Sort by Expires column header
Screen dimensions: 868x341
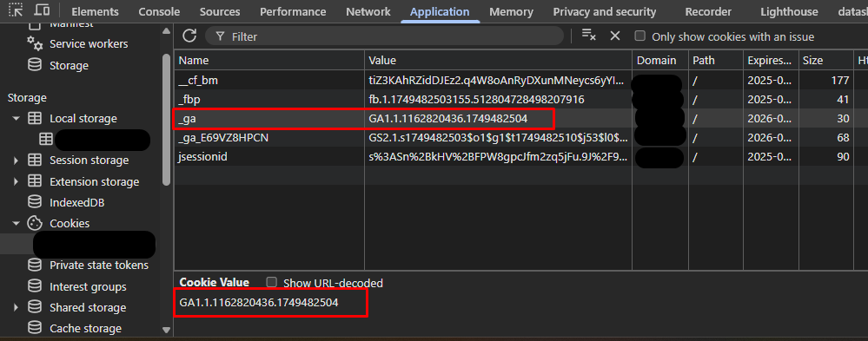pos(771,60)
